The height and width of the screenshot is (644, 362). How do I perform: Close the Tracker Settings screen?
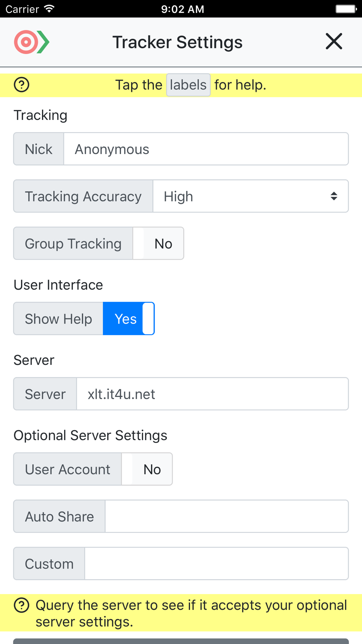(x=333, y=41)
